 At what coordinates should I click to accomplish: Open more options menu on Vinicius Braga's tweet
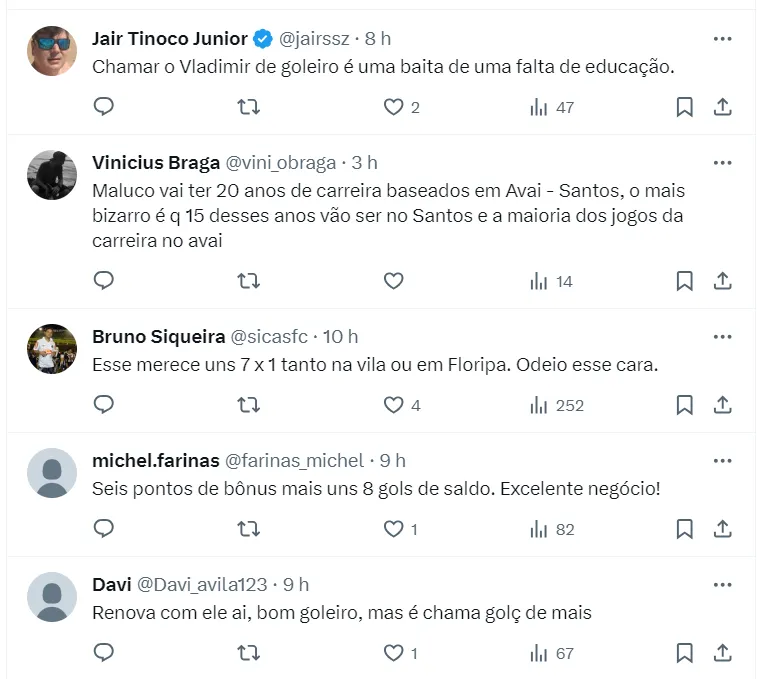(x=722, y=163)
